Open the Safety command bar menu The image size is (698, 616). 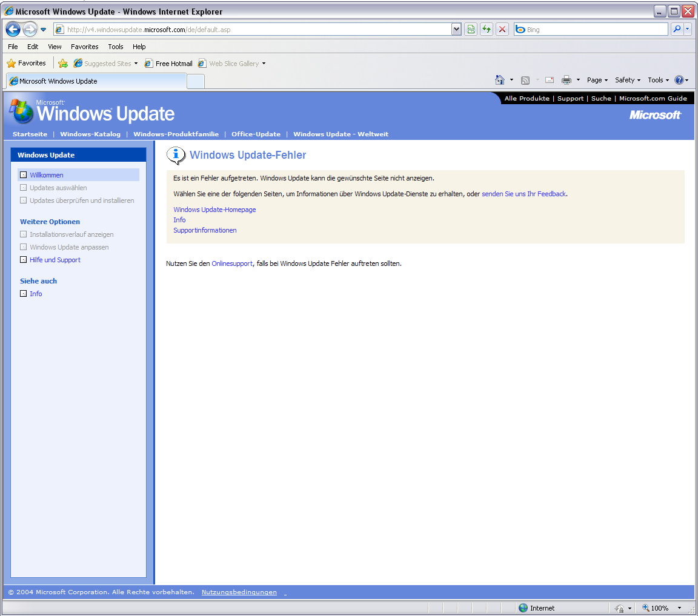628,80
